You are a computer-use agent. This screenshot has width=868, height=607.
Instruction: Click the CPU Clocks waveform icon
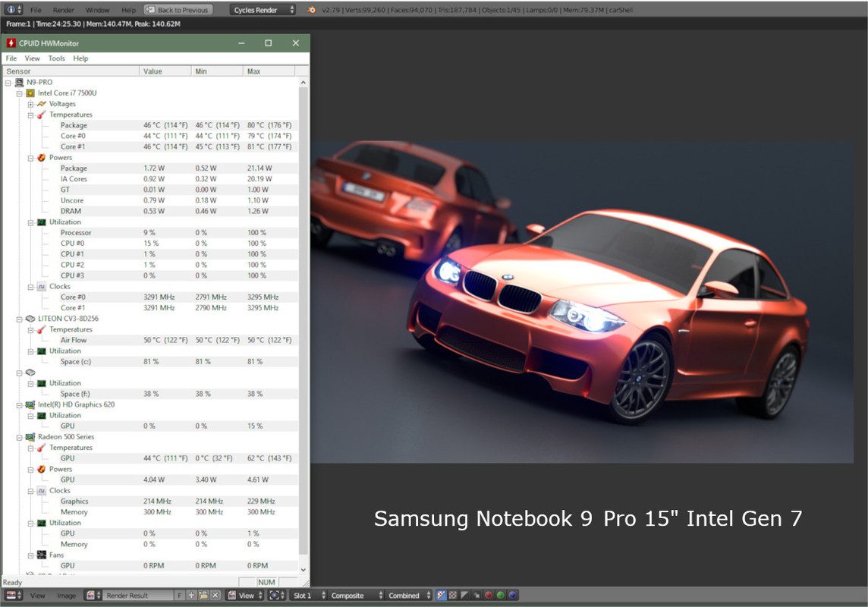pos(42,287)
